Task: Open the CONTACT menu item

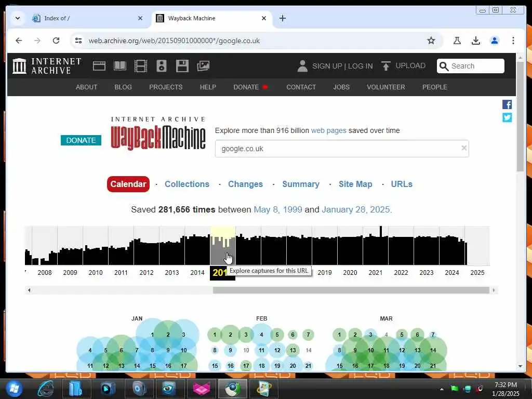Action: tap(301, 87)
